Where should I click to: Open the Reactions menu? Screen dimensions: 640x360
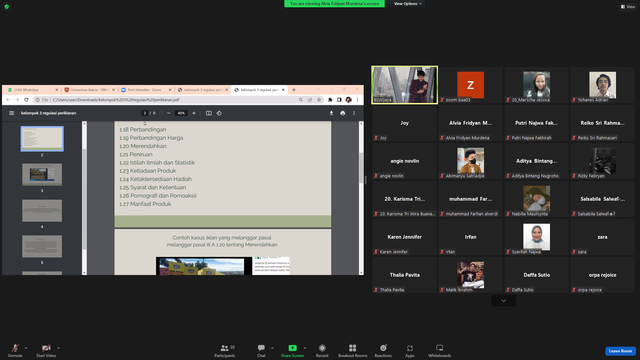pos(383,350)
